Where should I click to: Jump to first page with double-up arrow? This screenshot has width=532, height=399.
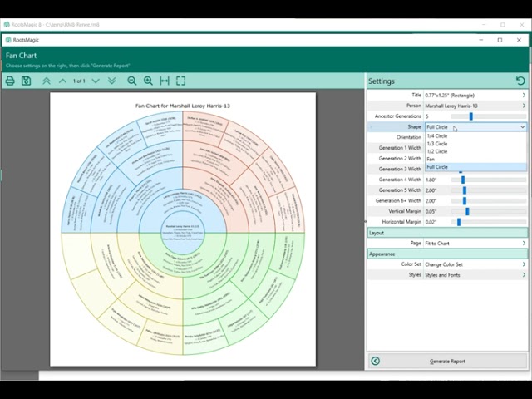47,81
